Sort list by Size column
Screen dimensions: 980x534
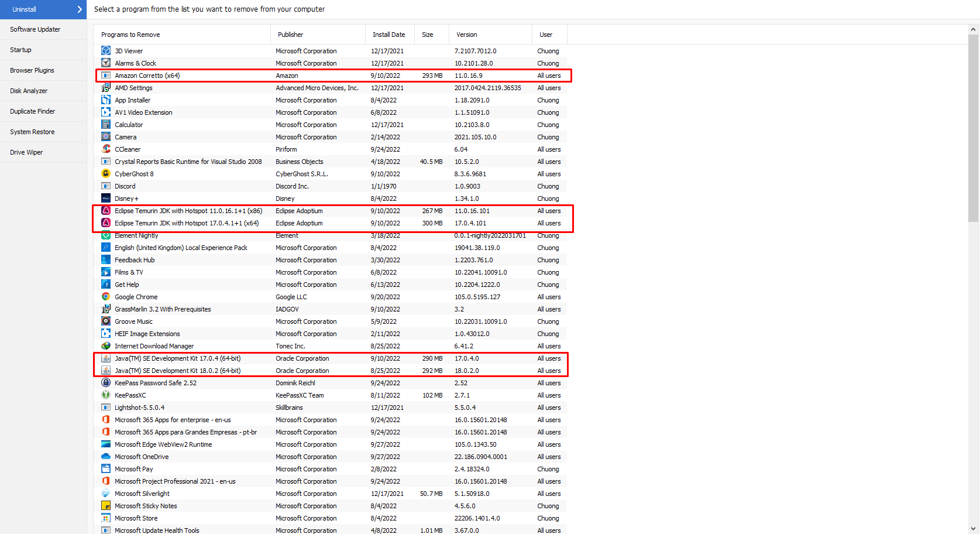pyautogui.click(x=432, y=35)
